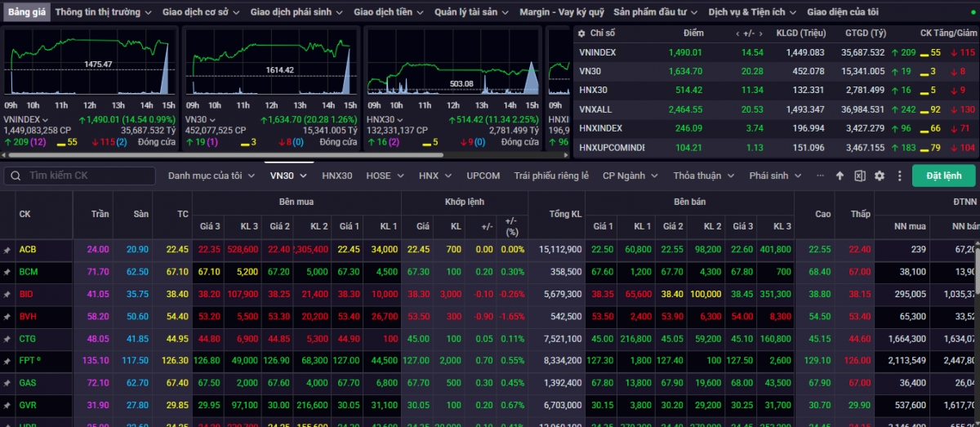Pin the GVR stock row
The image size is (980, 427).
tap(7, 404)
